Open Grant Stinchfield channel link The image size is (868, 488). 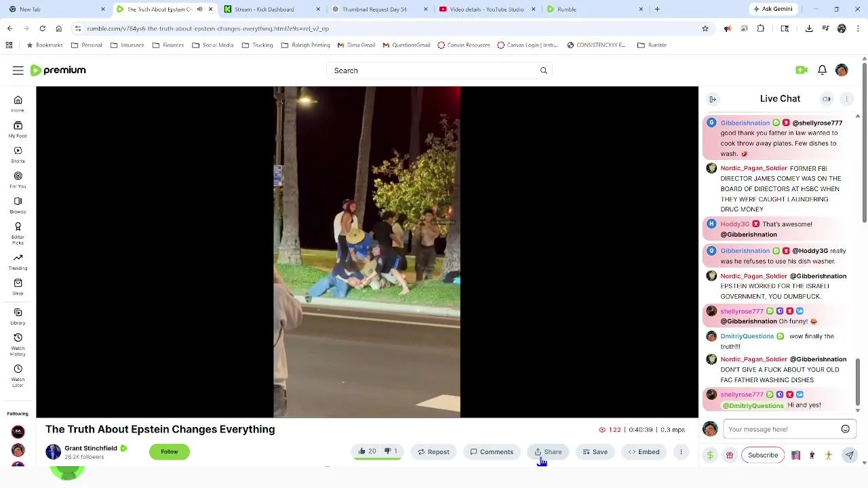coord(91,448)
